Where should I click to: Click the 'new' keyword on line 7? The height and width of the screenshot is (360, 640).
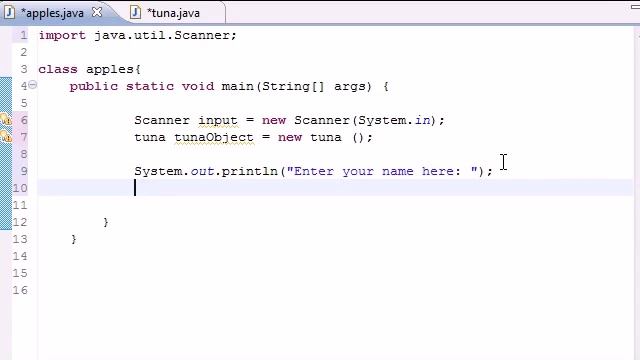pyautogui.click(x=290, y=138)
